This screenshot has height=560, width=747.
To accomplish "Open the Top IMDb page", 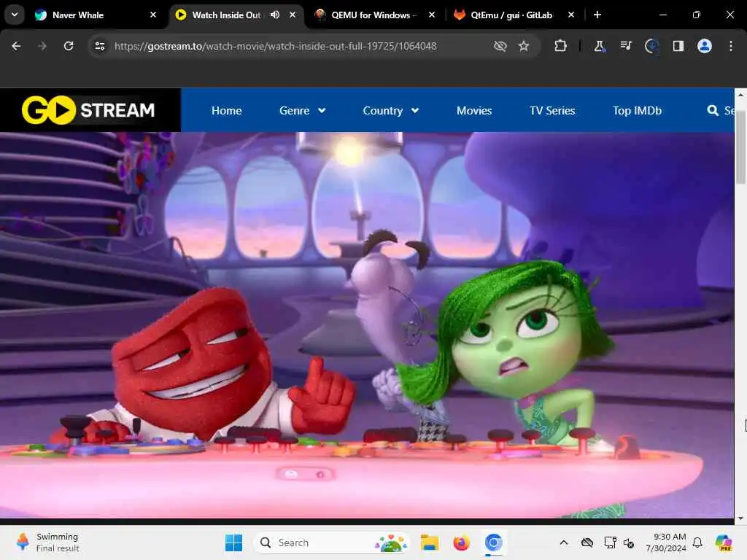I will click(637, 111).
